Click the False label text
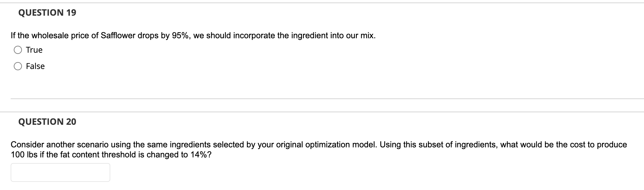 pos(35,66)
